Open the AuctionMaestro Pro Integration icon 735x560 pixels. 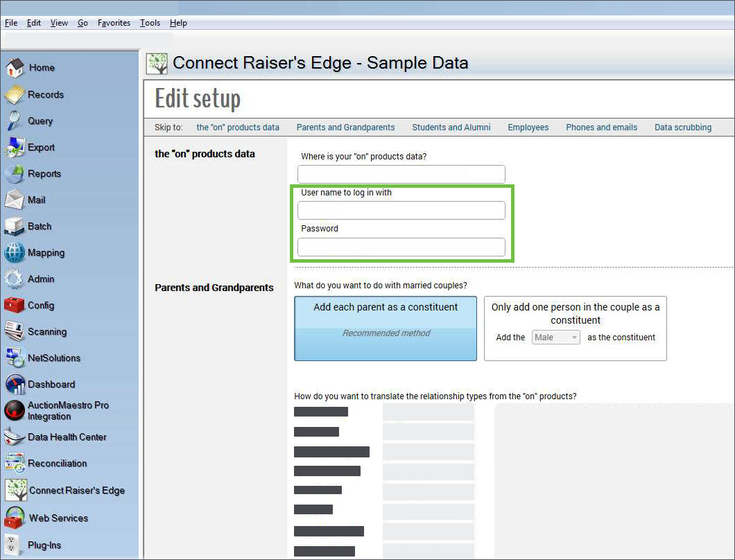coord(15,410)
